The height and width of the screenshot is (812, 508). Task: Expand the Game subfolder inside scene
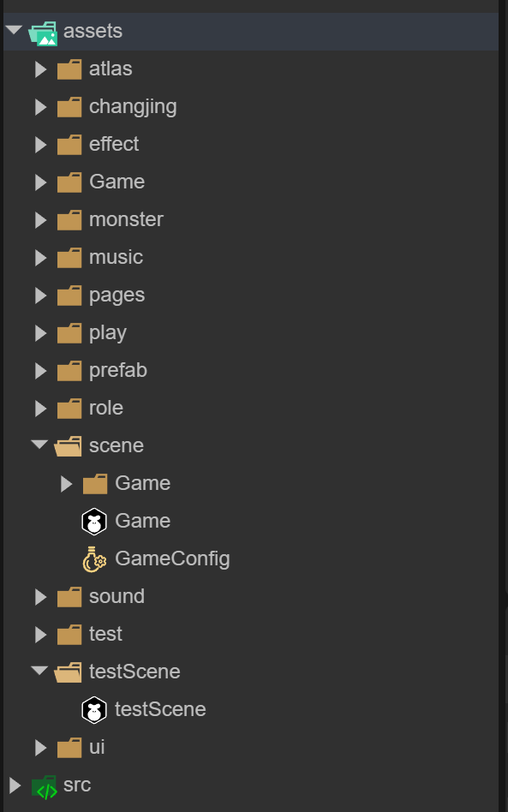[x=66, y=484]
